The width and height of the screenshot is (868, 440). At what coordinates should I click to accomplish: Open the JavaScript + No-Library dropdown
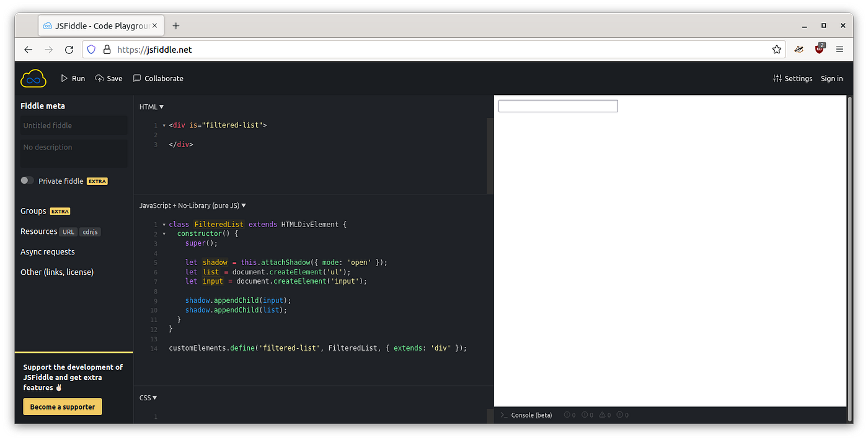click(193, 205)
